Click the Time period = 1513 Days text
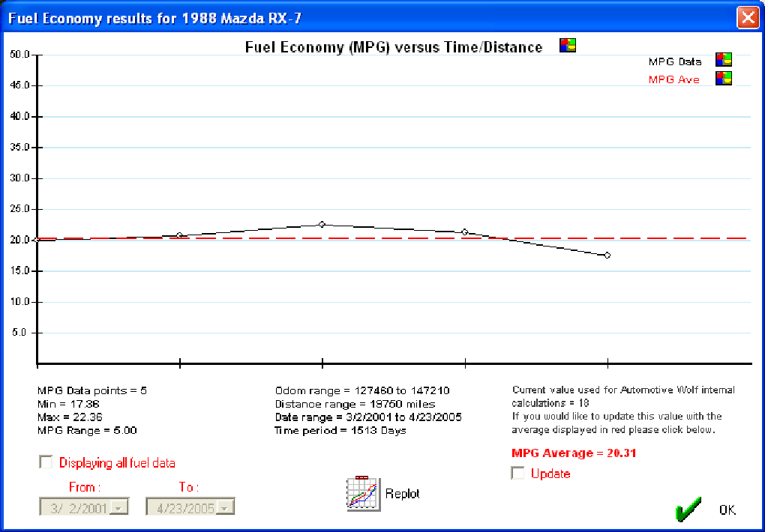Image resolution: width=765 pixels, height=532 pixels. [340, 431]
